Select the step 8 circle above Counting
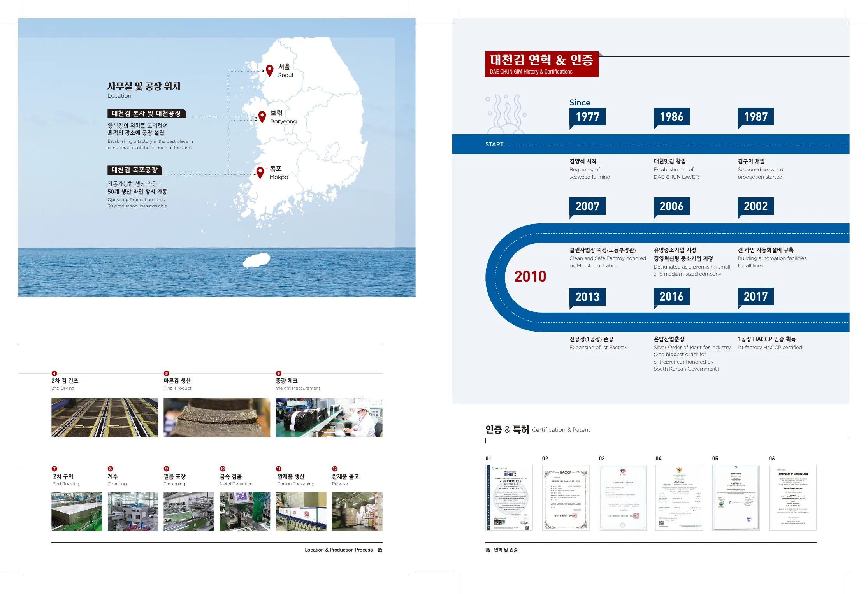Image resolution: width=868 pixels, height=594 pixels. (111, 469)
